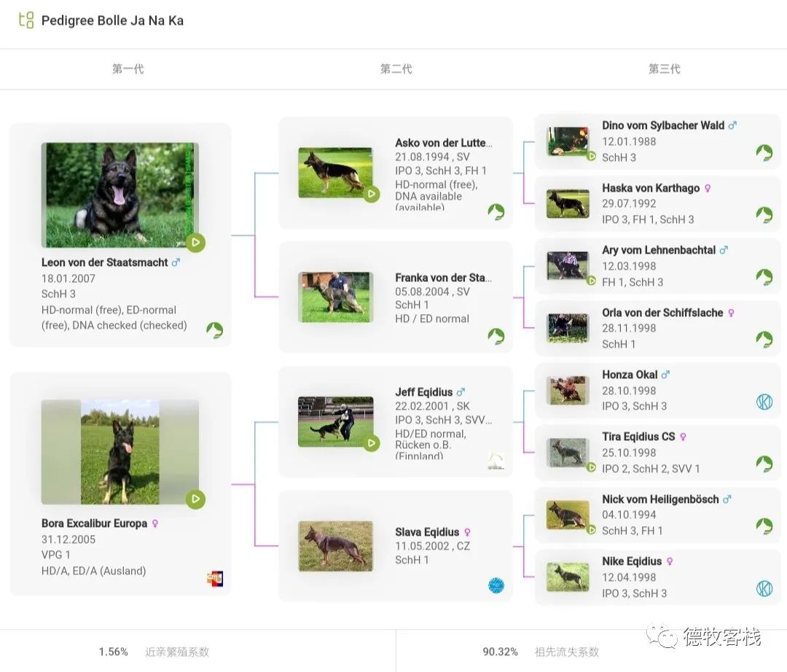The image size is (787, 672).
Task: Play video on Jeff Eqidius photo
Action: pos(372,442)
